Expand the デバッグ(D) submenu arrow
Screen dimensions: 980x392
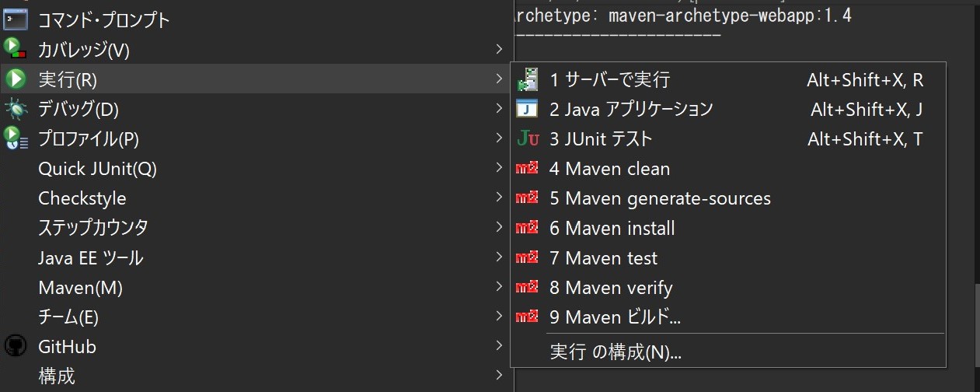[x=499, y=109]
